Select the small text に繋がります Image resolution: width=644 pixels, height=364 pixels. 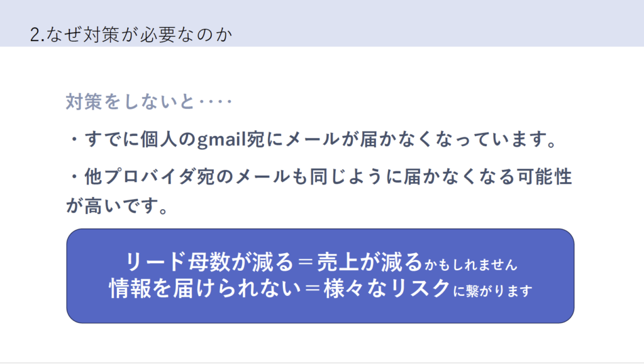pos(492,291)
